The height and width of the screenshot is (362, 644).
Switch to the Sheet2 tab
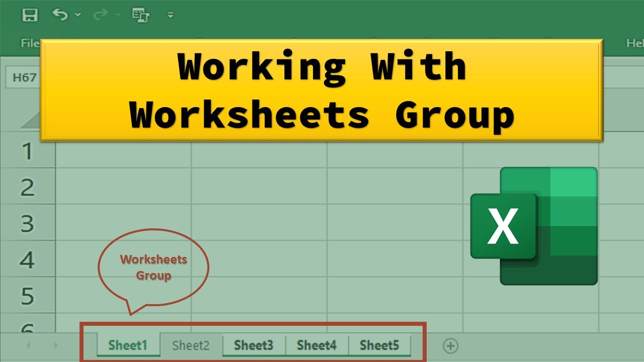tap(191, 345)
